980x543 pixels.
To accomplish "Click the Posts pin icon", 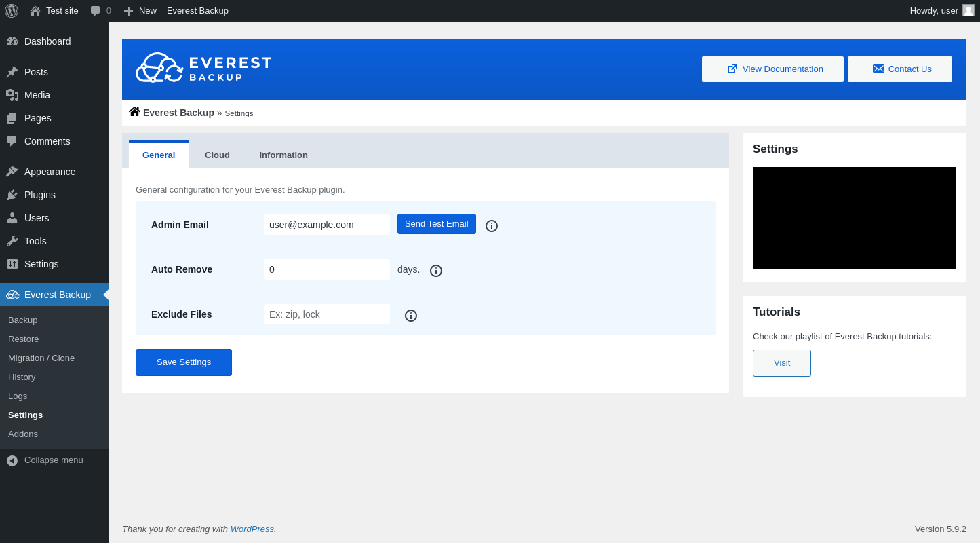I will click(12, 72).
